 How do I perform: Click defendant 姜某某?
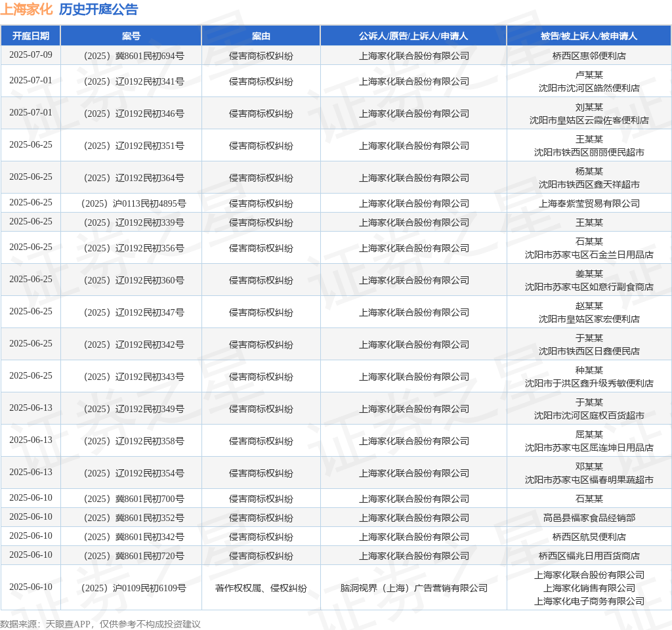pos(589,274)
